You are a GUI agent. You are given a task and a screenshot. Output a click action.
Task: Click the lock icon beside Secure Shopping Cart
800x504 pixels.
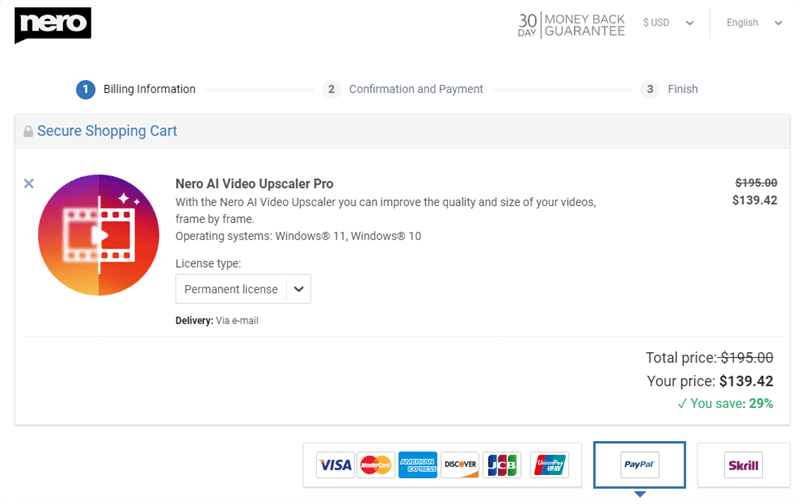[x=28, y=132]
